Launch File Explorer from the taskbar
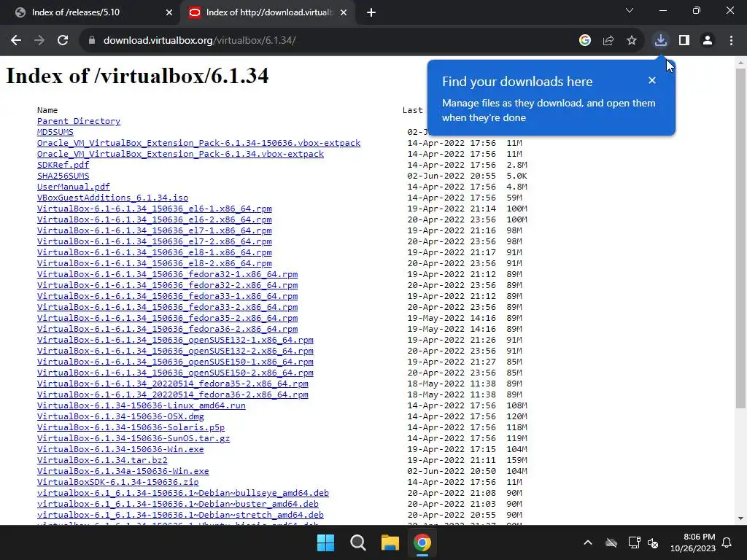747x560 pixels. coord(390,542)
